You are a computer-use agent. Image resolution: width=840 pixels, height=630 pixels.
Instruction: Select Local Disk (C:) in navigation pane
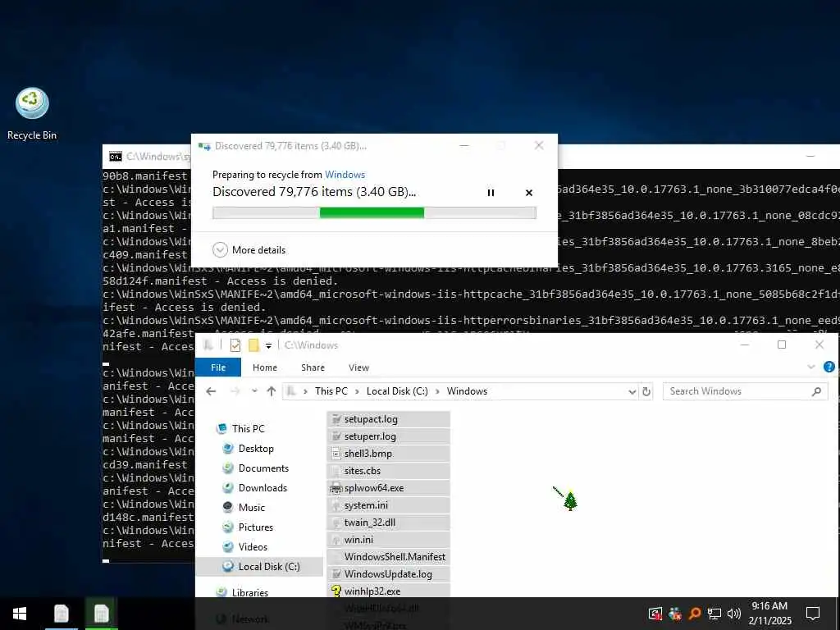[x=260, y=567]
